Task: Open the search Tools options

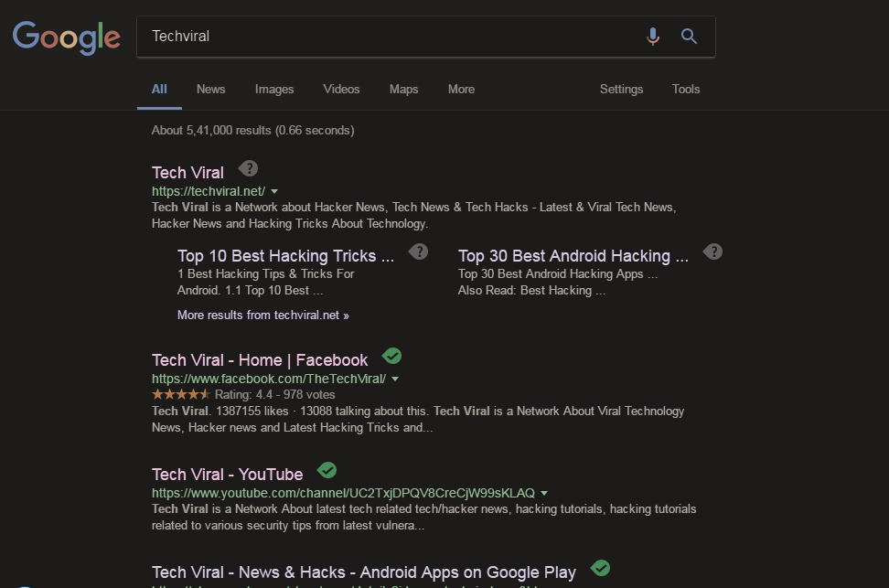Action: pos(686,89)
